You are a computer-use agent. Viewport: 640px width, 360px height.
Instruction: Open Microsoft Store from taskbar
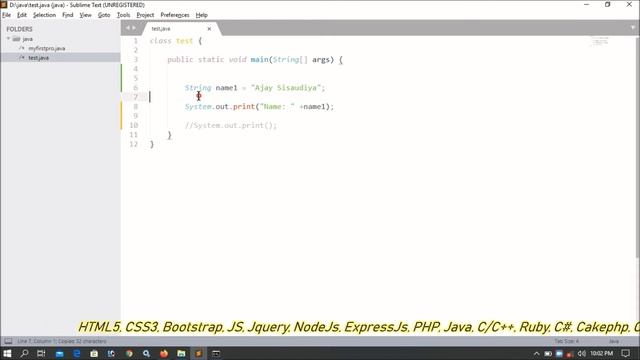pos(94,353)
